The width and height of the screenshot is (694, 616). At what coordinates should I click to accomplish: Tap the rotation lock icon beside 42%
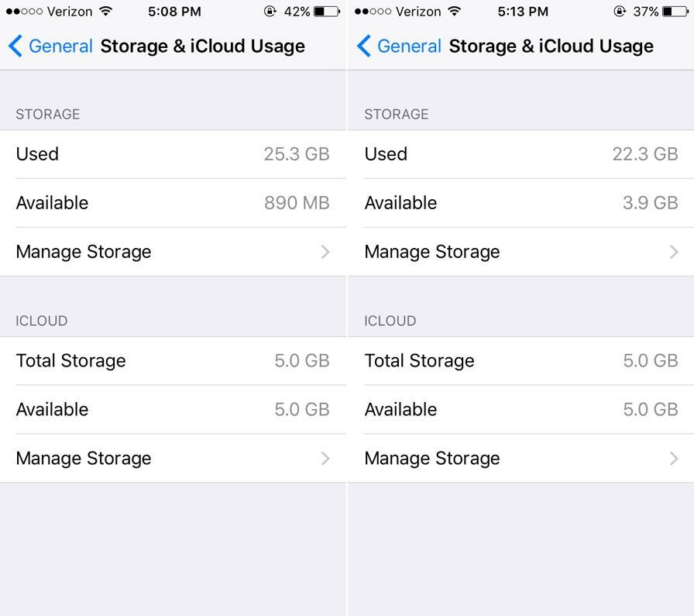point(270,12)
